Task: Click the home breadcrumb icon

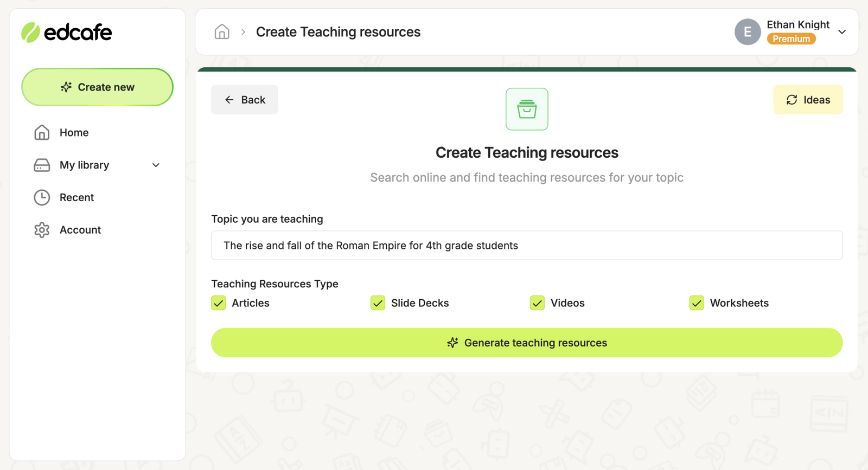Action: coord(222,32)
